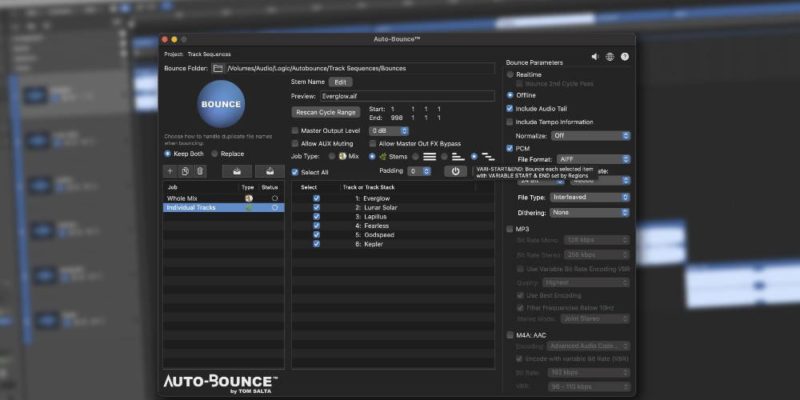This screenshot has width=800, height=400.
Task: Duplicate the selected job icon
Action: [x=185, y=171]
